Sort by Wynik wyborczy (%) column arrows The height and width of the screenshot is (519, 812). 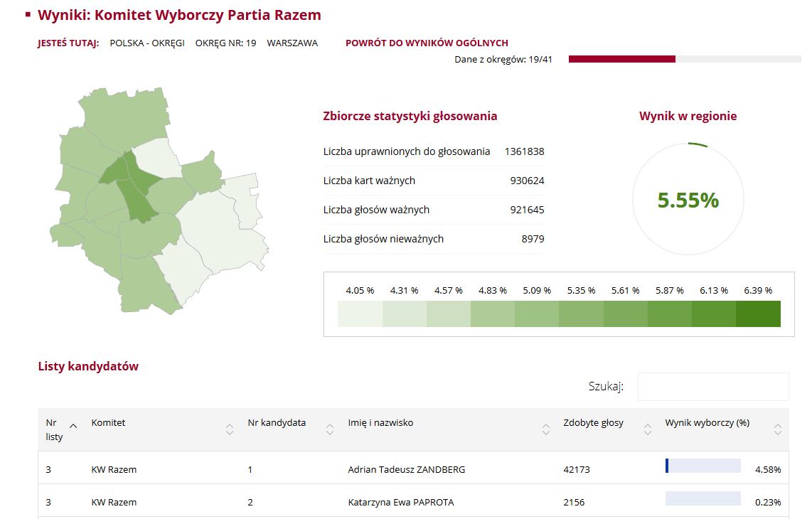click(x=777, y=429)
